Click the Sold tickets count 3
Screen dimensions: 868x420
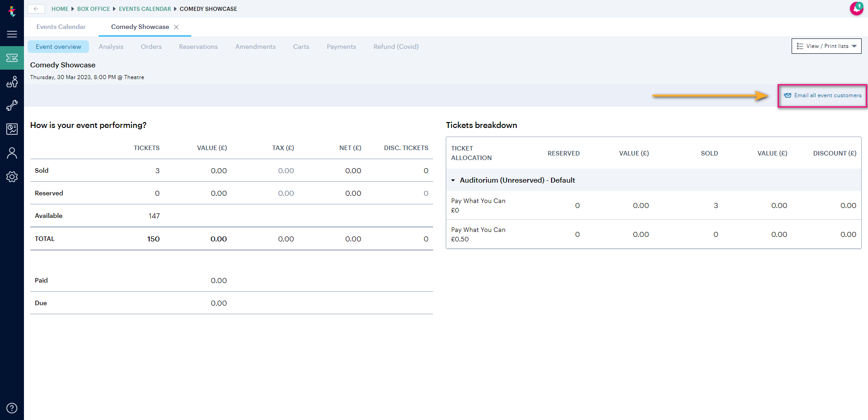coord(157,171)
